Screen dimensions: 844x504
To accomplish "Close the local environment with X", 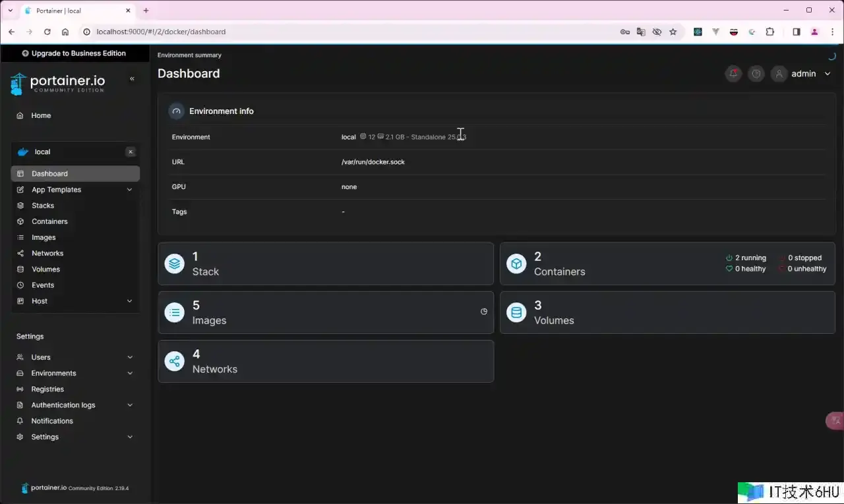I will coord(131,152).
